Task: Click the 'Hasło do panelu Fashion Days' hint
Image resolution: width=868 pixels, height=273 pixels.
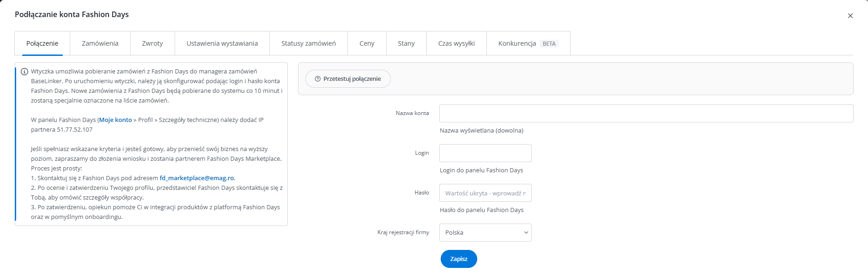Action: coord(482,210)
